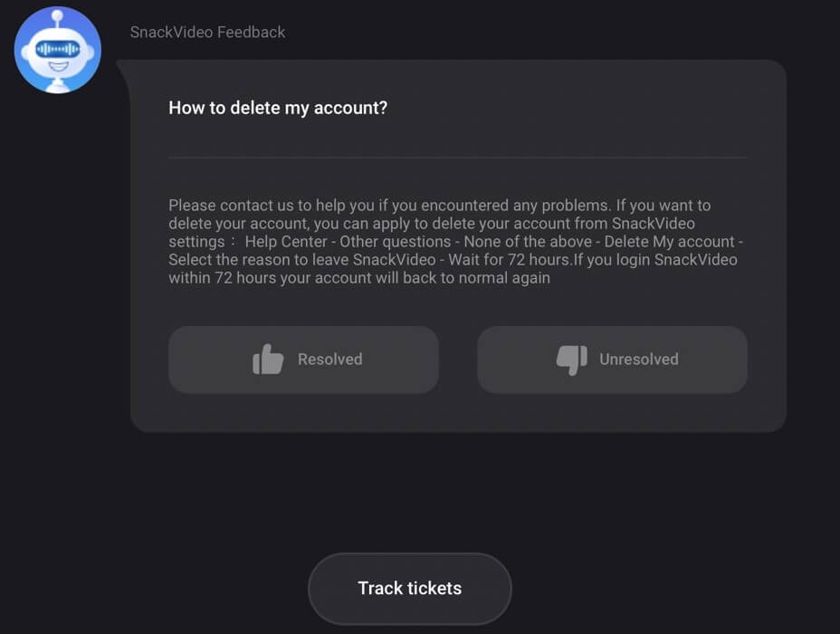Click the "Delete My account" step text
Image resolution: width=840 pixels, height=634 pixels.
669,242
